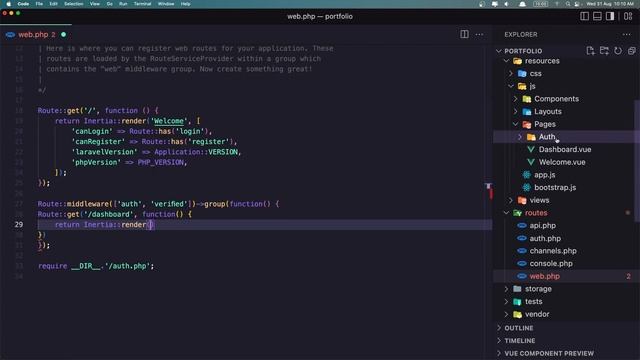Collapse the Pages folder chevron

pyautogui.click(x=516, y=124)
